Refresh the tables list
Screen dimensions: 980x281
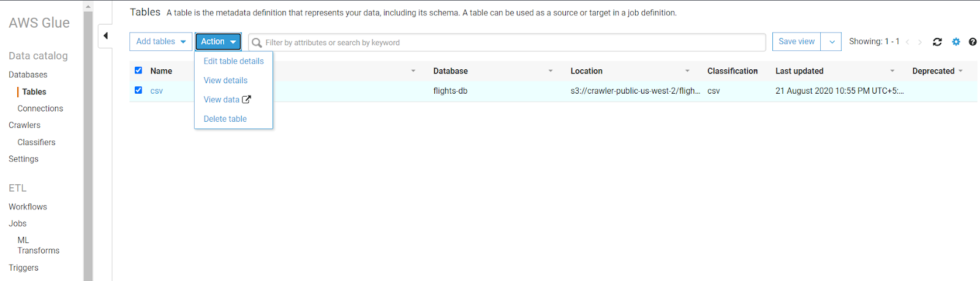coord(937,42)
